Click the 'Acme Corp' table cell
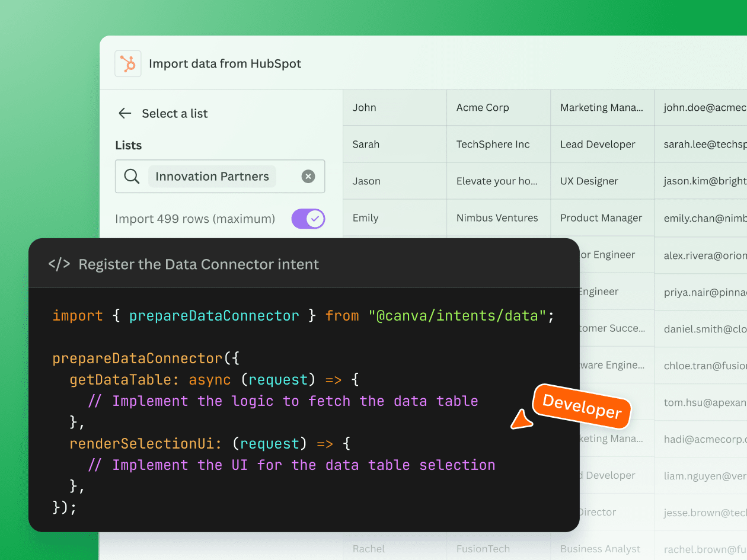Viewport: 747px width, 560px height. coord(499,107)
